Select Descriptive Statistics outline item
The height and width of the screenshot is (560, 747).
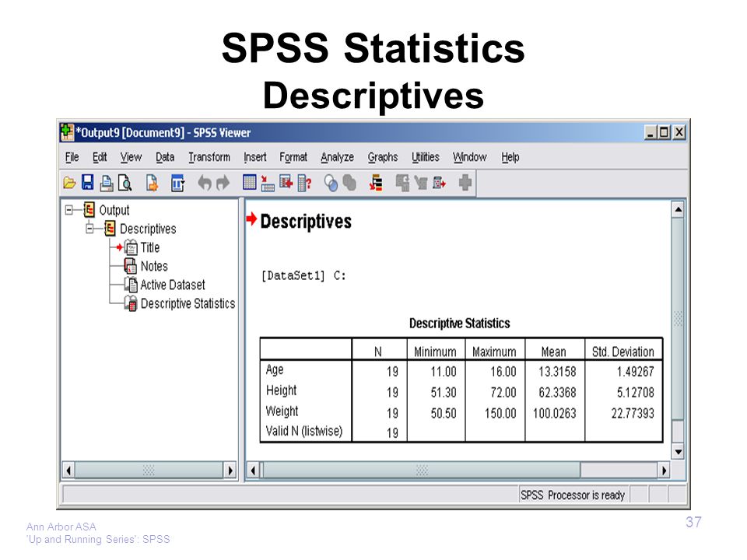(x=188, y=304)
